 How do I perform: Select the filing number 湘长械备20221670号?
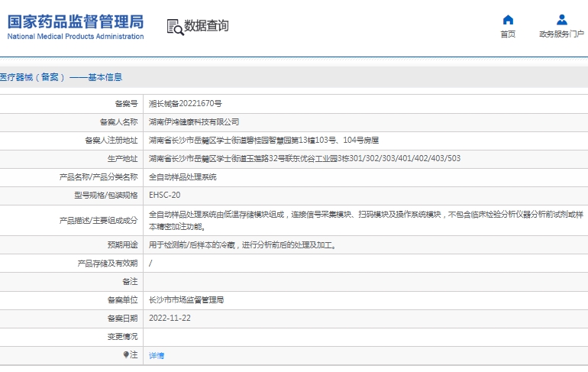pyautogui.click(x=186, y=103)
